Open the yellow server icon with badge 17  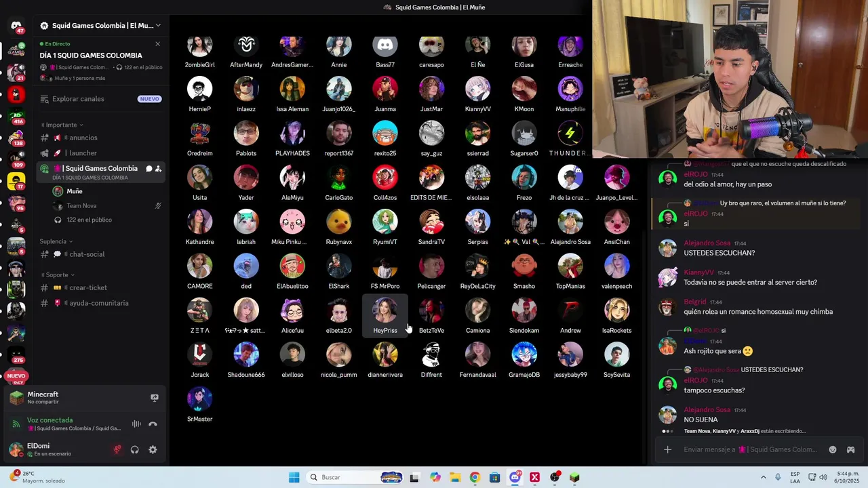pyautogui.click(x=16, y=181)
